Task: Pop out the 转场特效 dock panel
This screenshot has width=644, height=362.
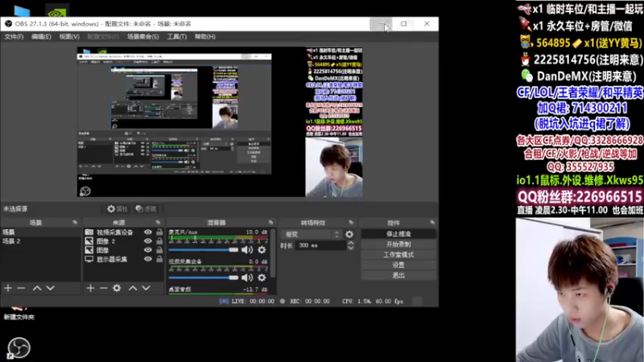Action: coord(351,223)
